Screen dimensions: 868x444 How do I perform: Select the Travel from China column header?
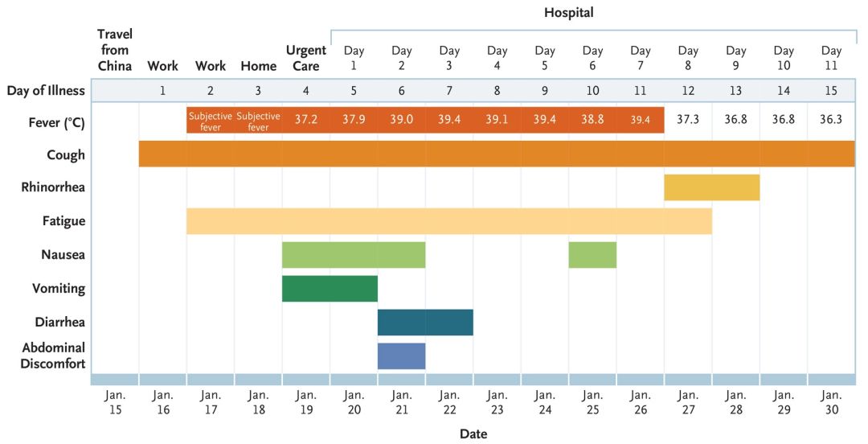coord(115,50)
